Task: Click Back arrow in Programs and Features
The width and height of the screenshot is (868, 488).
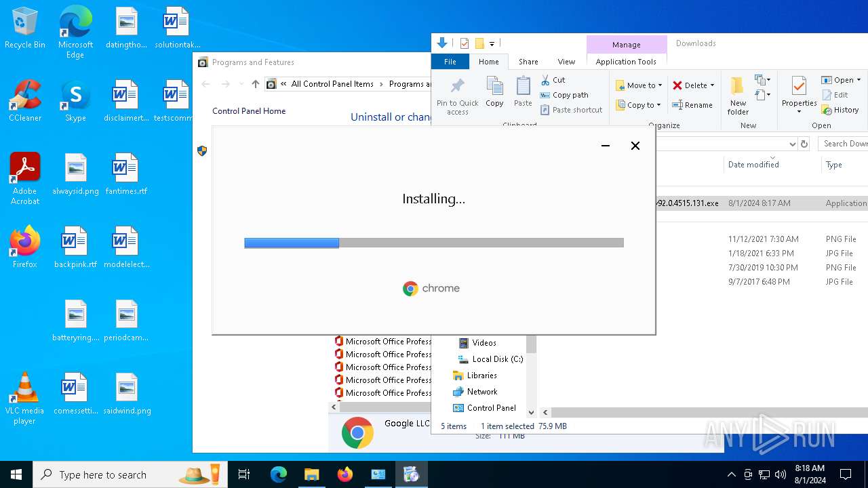Action: point(206,84)
